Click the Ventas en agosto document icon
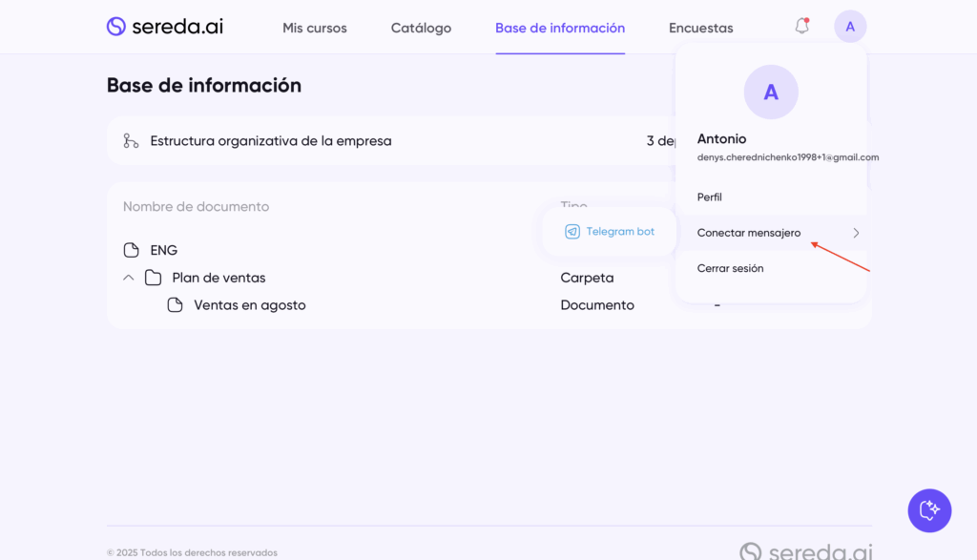 [175, 305]
